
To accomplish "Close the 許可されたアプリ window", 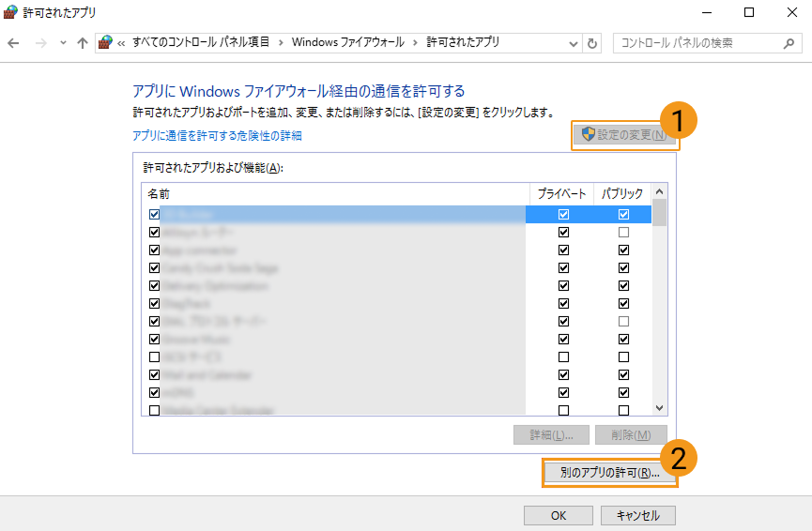I will click(x=791, y=12).
